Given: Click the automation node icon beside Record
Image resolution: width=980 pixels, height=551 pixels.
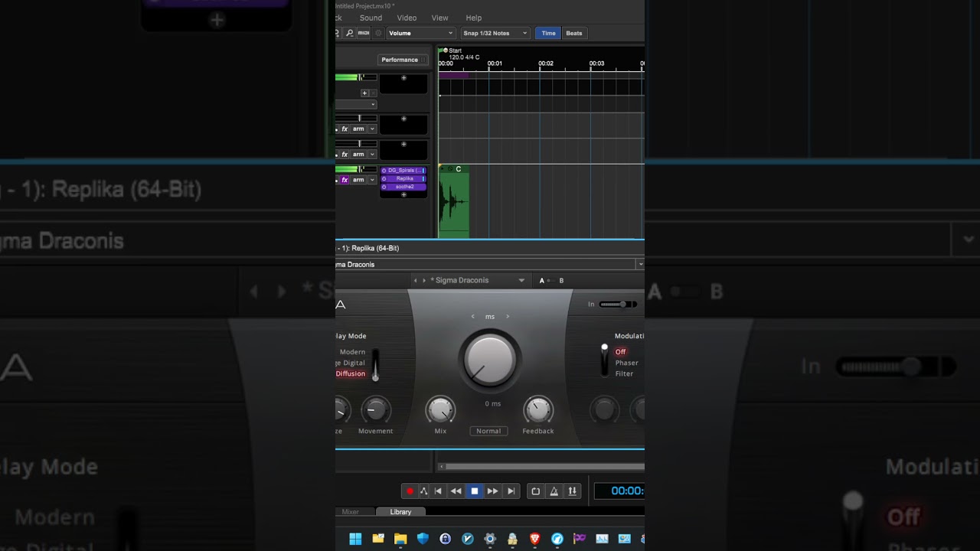Looking at the screenshot, I should [423, 491].
